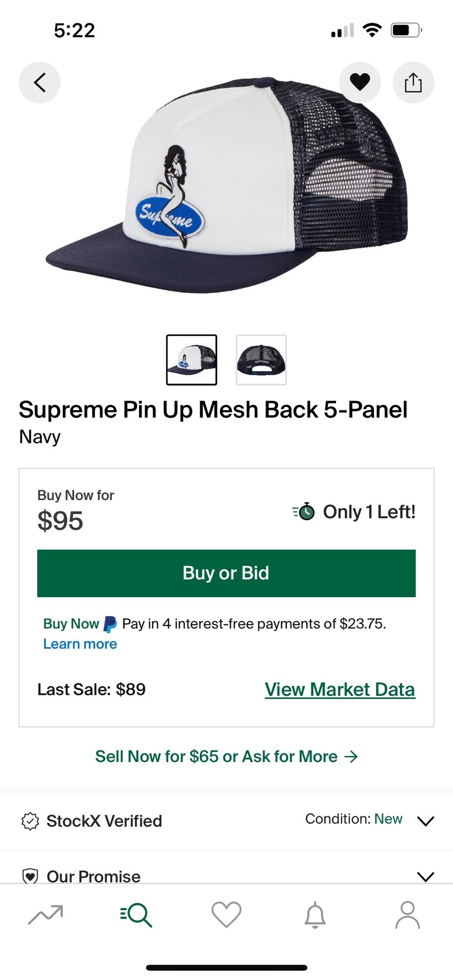This screenshot has height=980, width=453.
Task: Select the back cap view thumbnail
Action: tap(261, 359)
